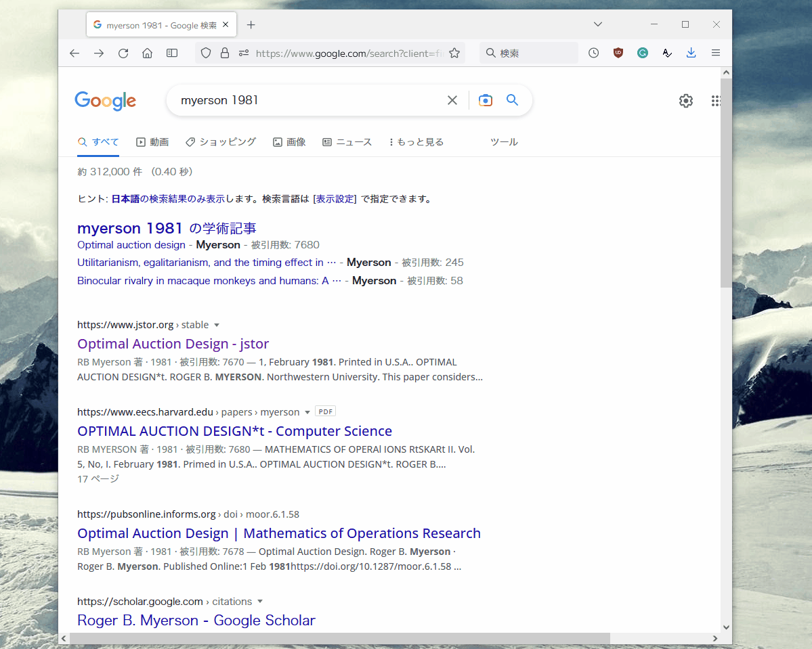This screenshot has height=649, width=812.
Task: Open the translation extension icon
Action: [667, 53]
